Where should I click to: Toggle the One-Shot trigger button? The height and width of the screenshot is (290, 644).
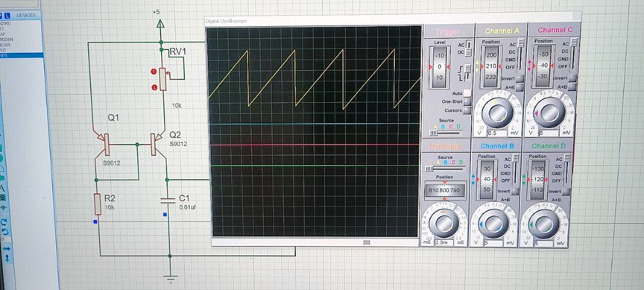click(x=467, y=102)
